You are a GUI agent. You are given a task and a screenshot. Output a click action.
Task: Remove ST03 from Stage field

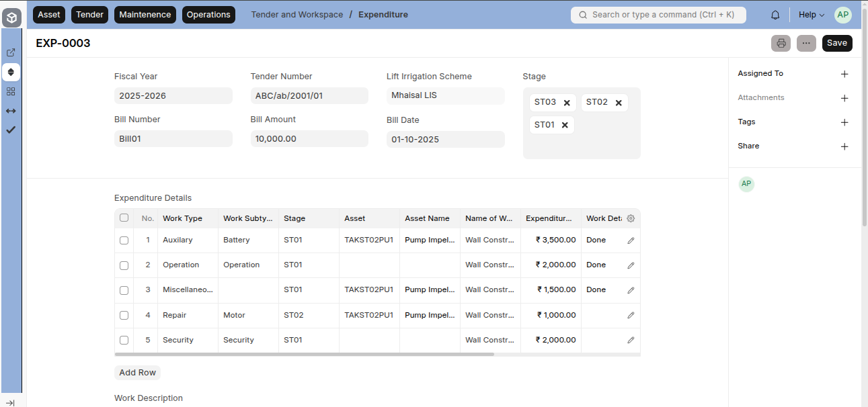pyautogui.click(x=567, y=103)
